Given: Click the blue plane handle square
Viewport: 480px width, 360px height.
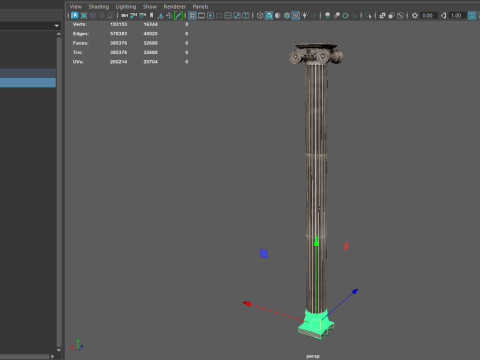Looking at the screenshot, I should click(x=263, y=253).
